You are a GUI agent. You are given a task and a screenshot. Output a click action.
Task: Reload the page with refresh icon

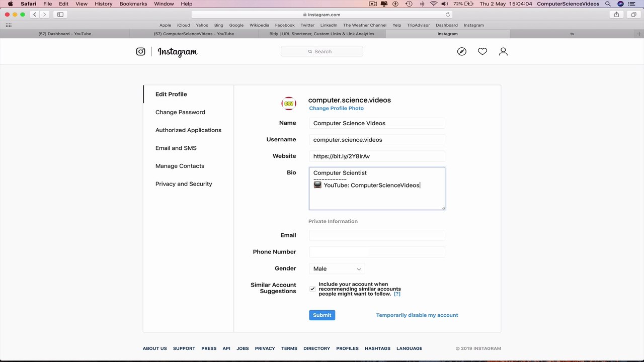click(x=448, y=15)
